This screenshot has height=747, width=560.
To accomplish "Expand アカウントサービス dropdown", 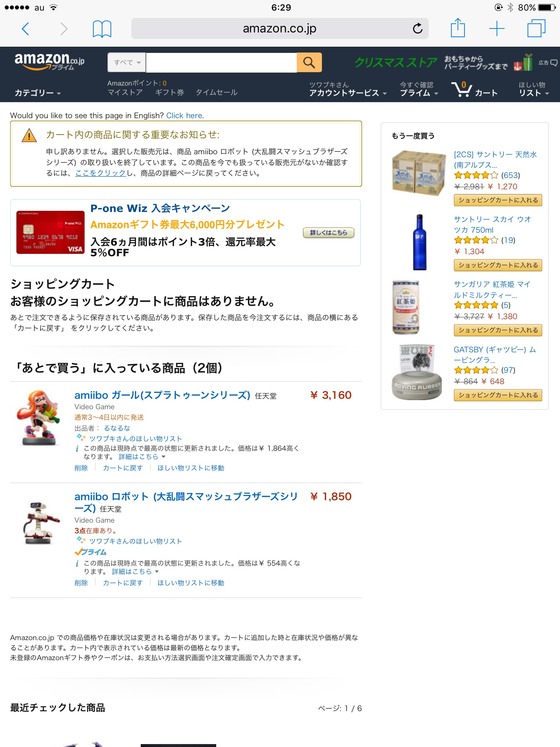I will coord(347,90).
